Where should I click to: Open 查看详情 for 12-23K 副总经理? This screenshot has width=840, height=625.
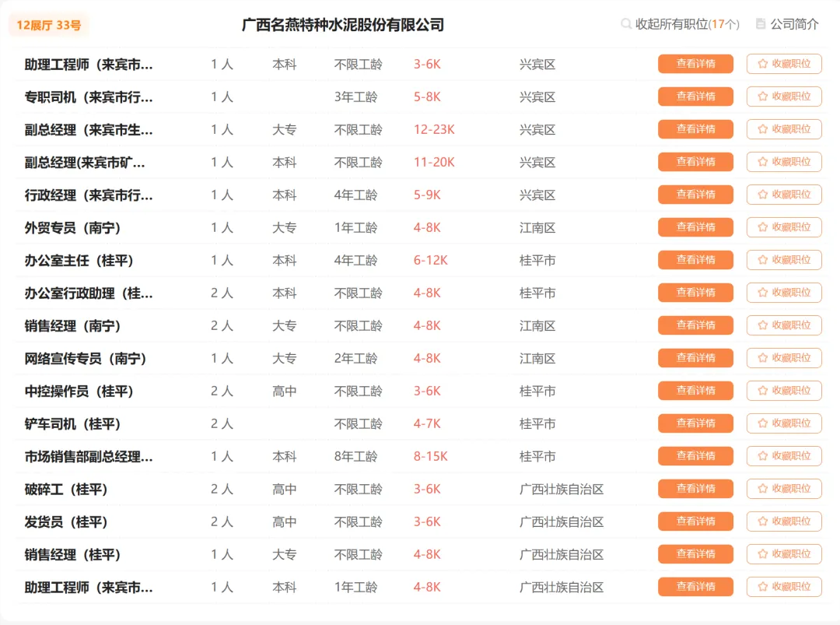[x=695, y=129]
